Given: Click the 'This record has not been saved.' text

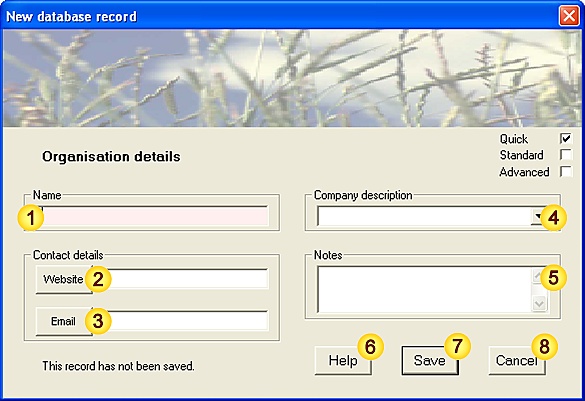Looking at the screenshot, I should [118, 366].
